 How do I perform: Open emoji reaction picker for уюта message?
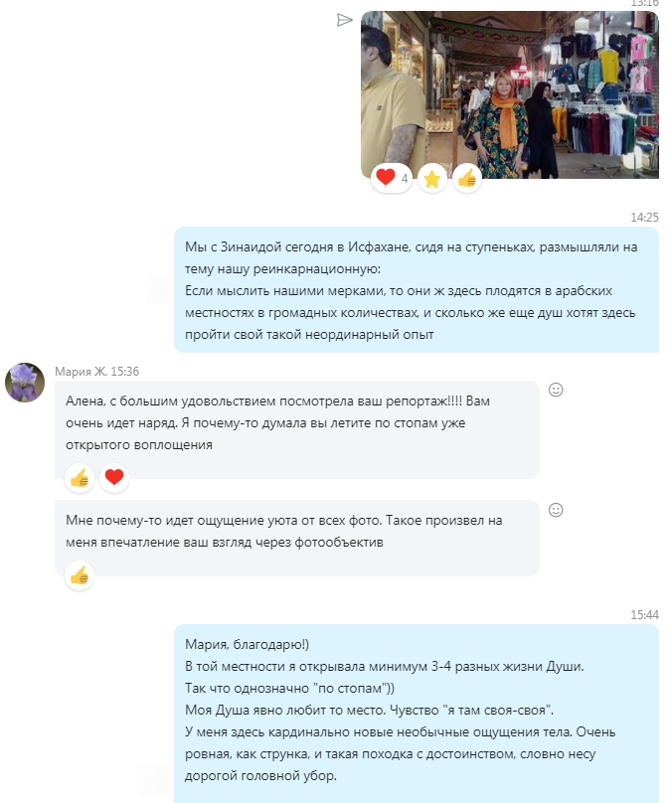click(556, 510)
